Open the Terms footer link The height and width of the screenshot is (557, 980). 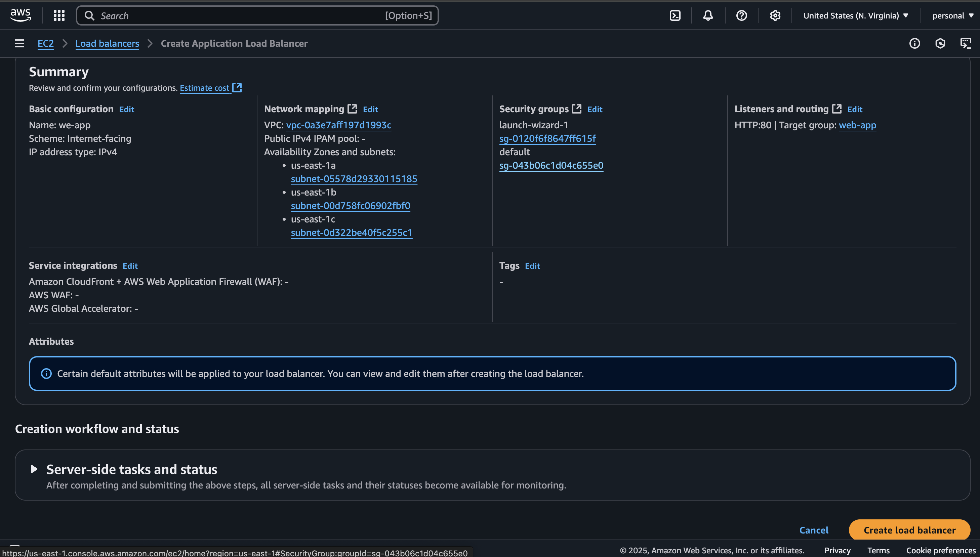coord(878,550)
